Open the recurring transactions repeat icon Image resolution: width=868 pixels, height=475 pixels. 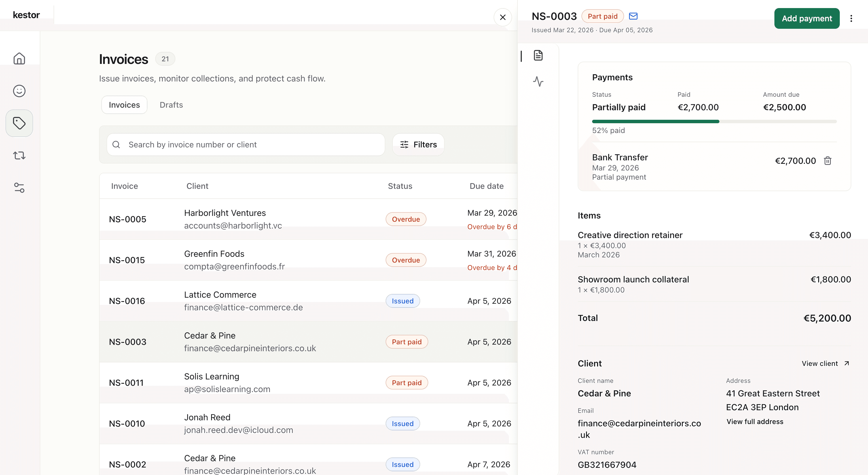pos(19,155)
